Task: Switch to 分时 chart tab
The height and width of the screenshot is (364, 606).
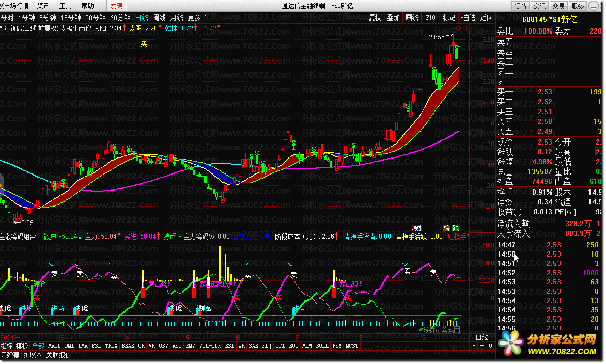Action: click(x=7, y=18)
